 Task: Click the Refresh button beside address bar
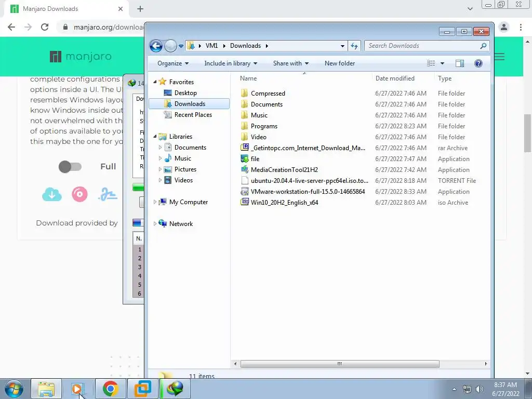[354, 46]
